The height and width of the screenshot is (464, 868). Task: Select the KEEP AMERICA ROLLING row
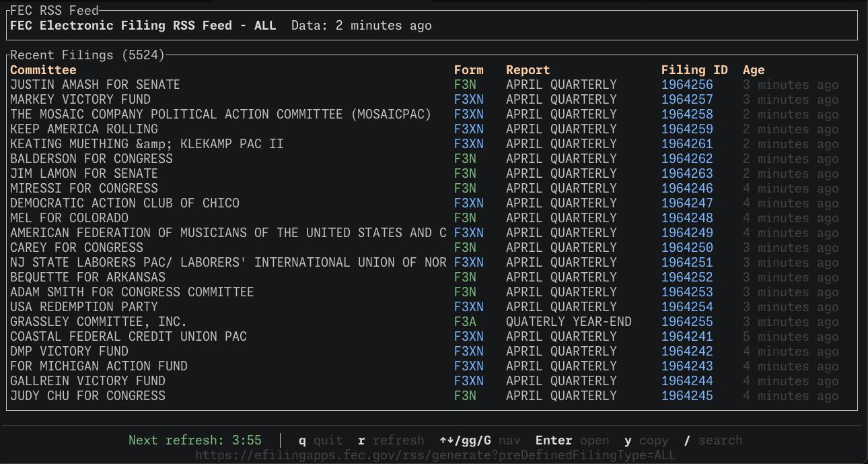pyautogui.click(x=84, y=129)
